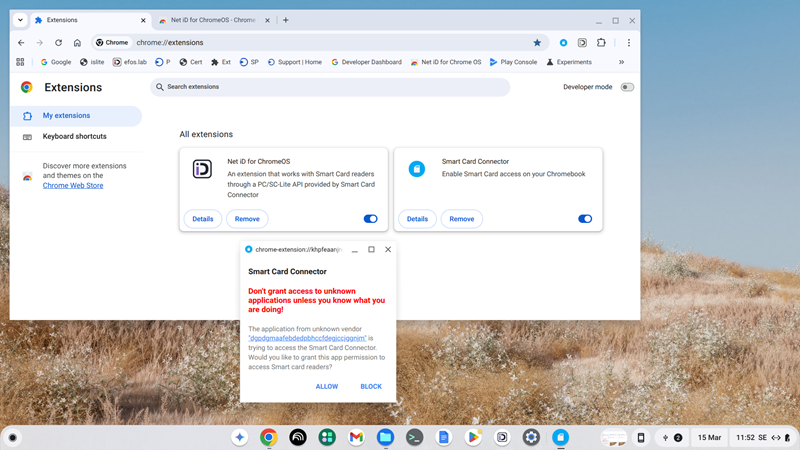Disable the Net iD for ChromeOS extension
This screenshot has width=800, height=450.
[x=371, y=219]
